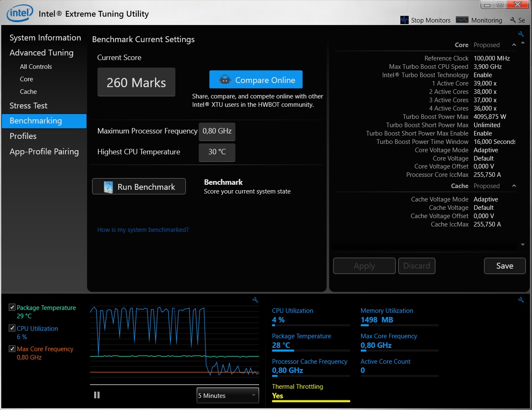Click the 260 Marks score box

click(x=136, y=82)
